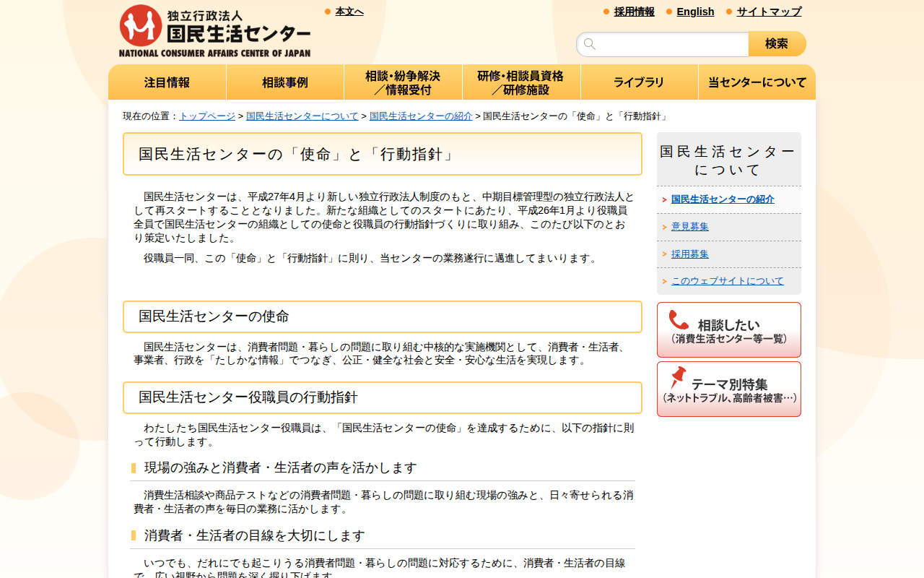Open the 相談事例 menu tab
The height and width of the screenshot is (578, 924).
coord(285,82)
